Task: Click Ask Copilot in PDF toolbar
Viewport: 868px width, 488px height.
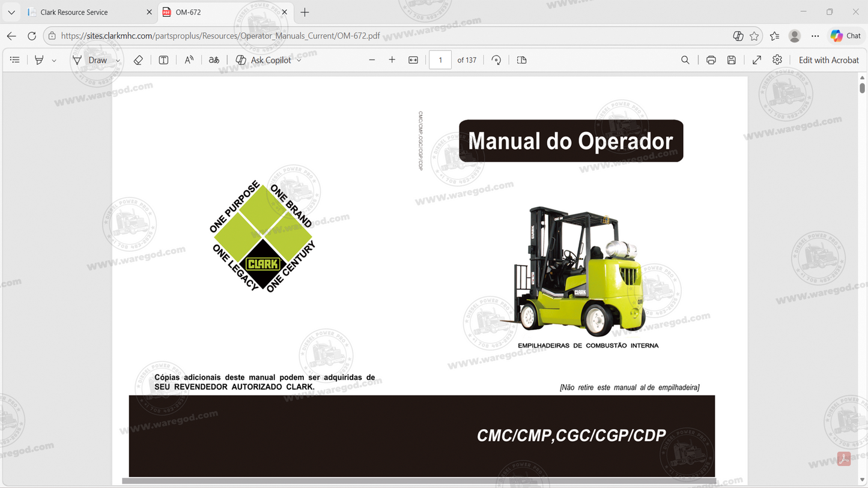Action: (264, 60)
